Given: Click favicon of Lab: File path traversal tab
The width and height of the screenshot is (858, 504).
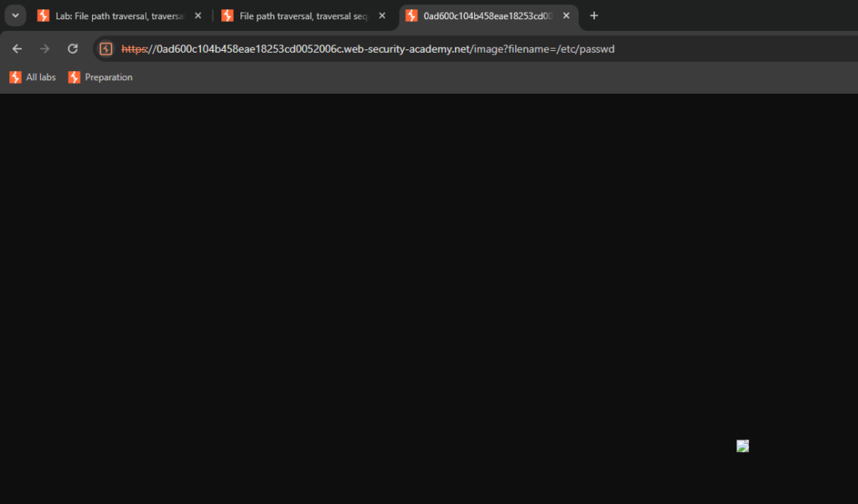Looking at the screenshot, I should [x=44, y=16].
